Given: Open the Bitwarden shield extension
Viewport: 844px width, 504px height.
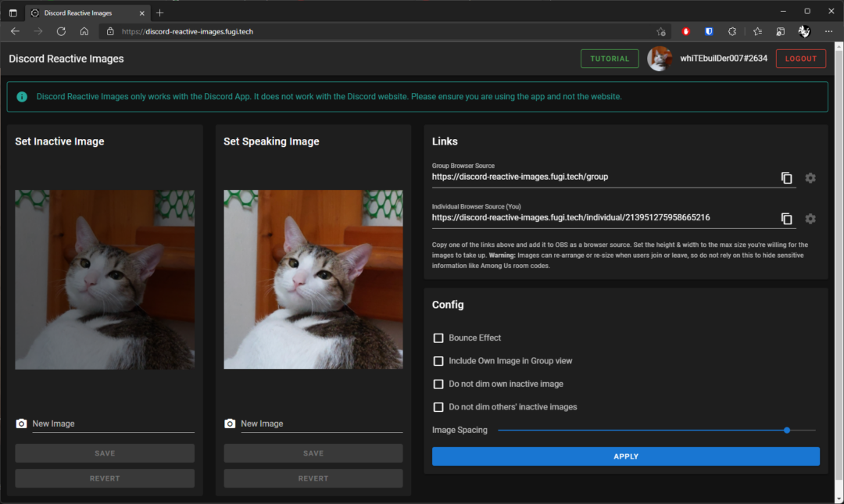Looking at the screenshot, I should (x=709, y=31).
